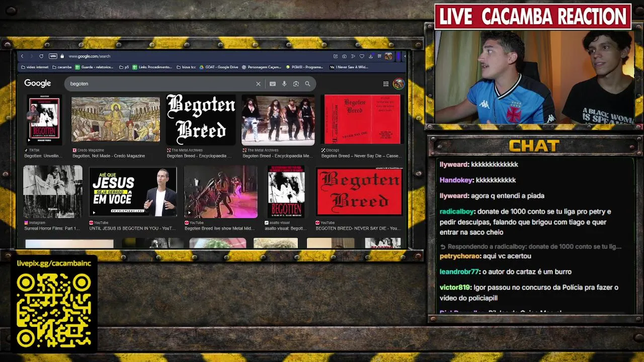644x362 pixels.
Task: Open the asalto visual Begotten poster image
Action: pyautogui.click(x=286, y=192)
